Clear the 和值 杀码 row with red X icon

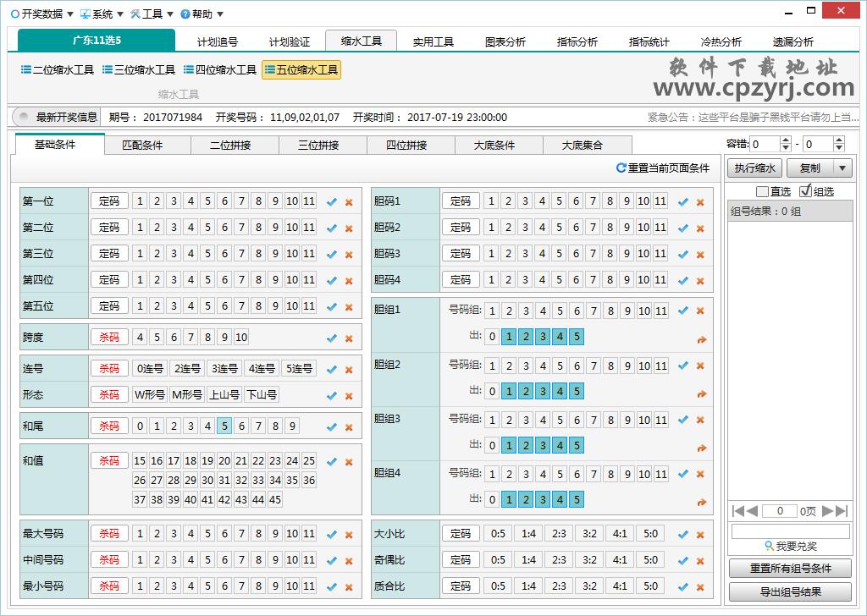(x=349, y=462)
